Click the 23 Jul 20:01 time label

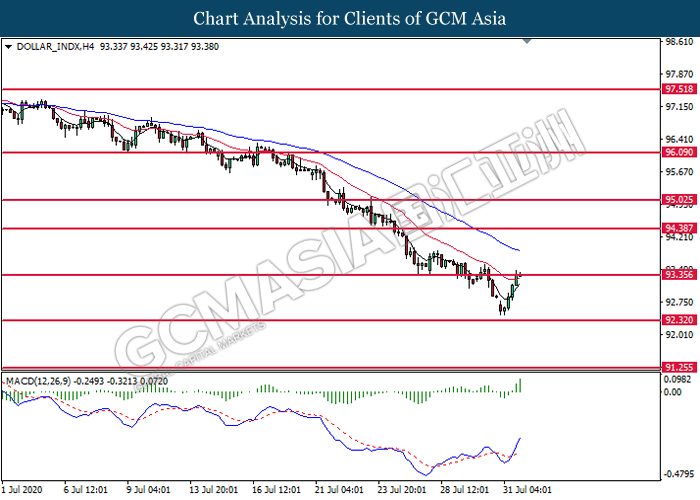pyautogui.click(x=402, y=490)
